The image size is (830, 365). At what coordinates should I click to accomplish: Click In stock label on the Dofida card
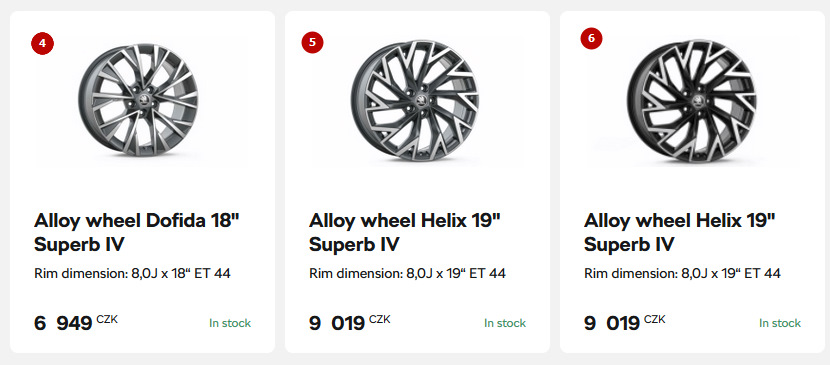pos(230,323)
